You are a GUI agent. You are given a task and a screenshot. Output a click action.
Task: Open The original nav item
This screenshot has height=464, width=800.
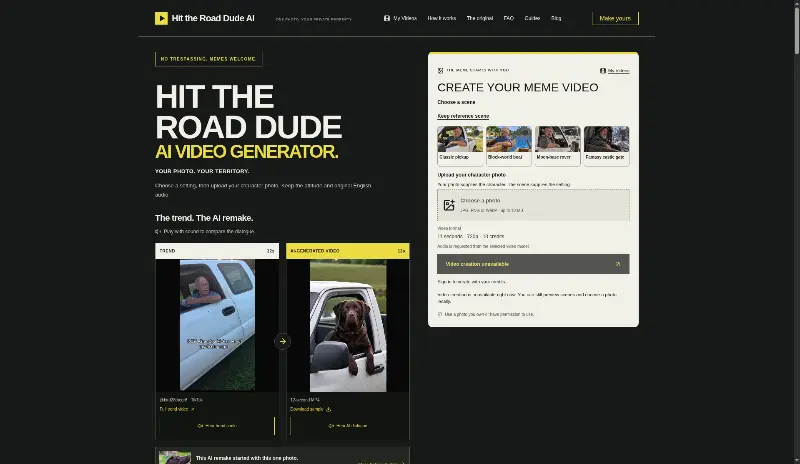click(x=480, y=18)
